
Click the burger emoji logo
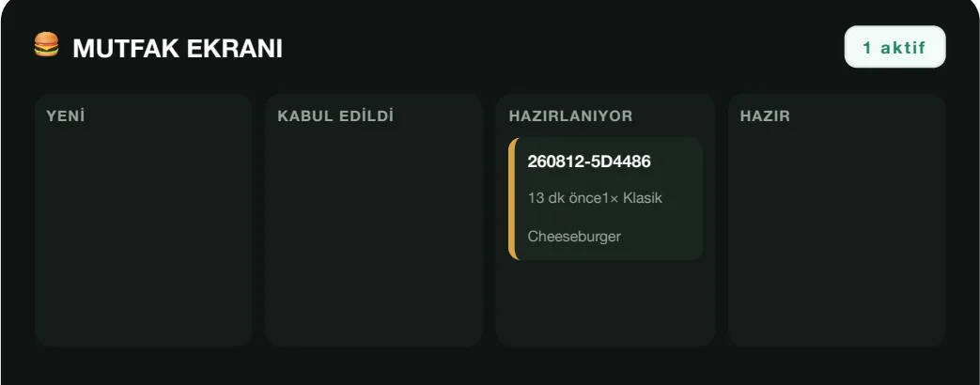point(46,45)
